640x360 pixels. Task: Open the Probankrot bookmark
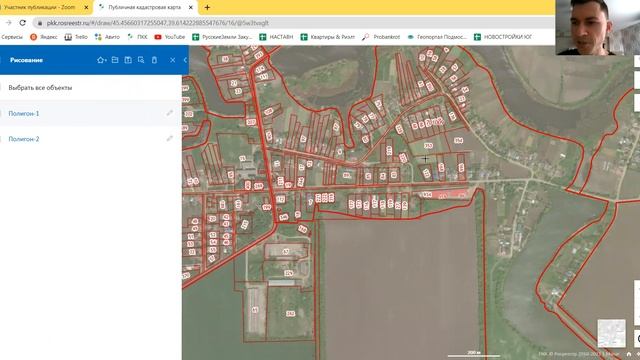(381, 37)
